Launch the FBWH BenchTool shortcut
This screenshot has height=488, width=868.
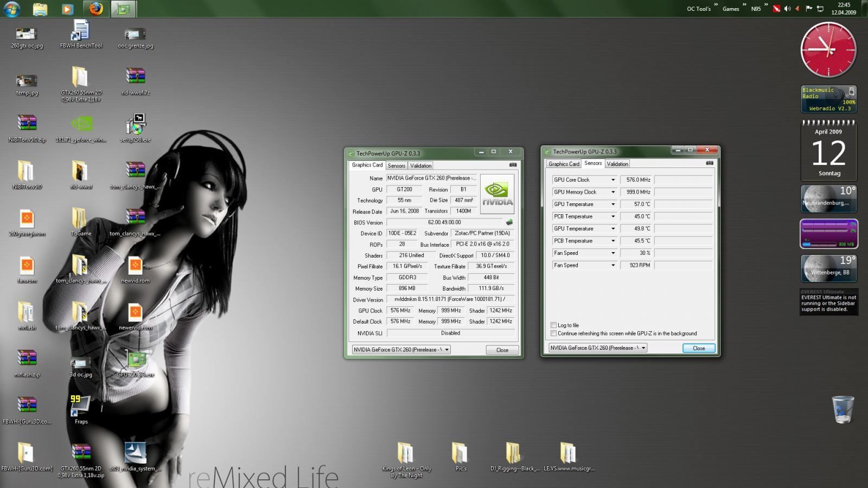81,35
